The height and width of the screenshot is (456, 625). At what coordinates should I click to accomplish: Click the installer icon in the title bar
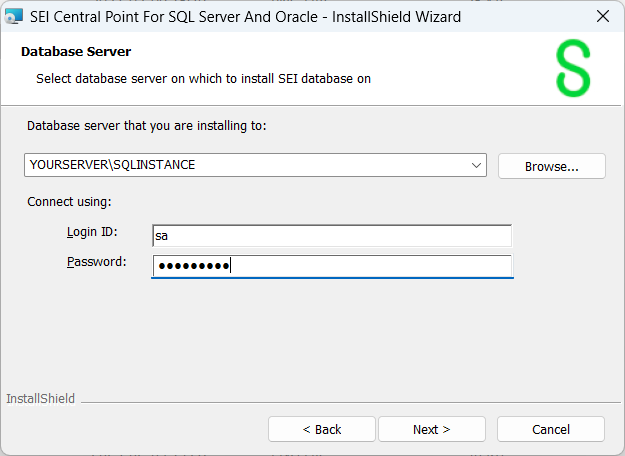click(14, 16)
